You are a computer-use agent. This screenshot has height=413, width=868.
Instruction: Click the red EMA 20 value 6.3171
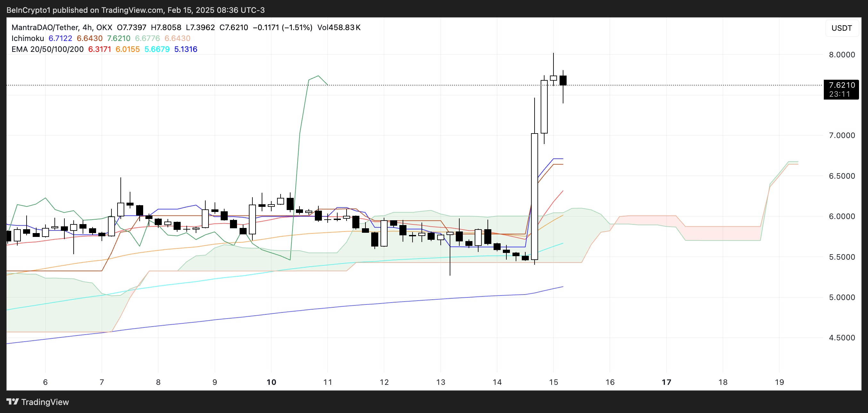pyautogui.click(x=99, y=49)
